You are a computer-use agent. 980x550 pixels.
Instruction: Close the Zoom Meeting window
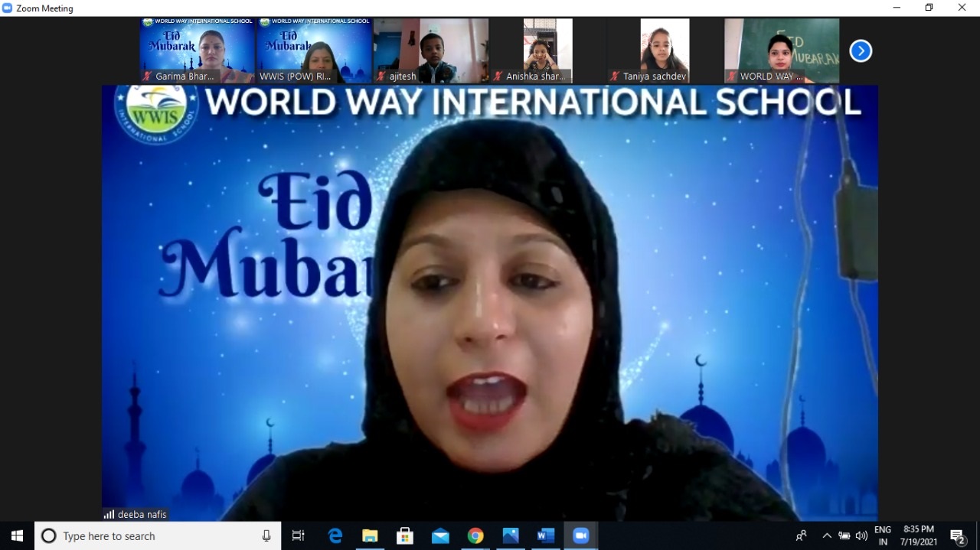[x=962, y=8]
